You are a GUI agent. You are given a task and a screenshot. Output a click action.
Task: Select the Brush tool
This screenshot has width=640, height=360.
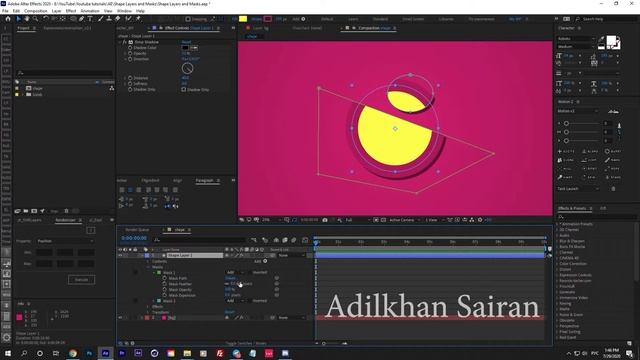100,19
